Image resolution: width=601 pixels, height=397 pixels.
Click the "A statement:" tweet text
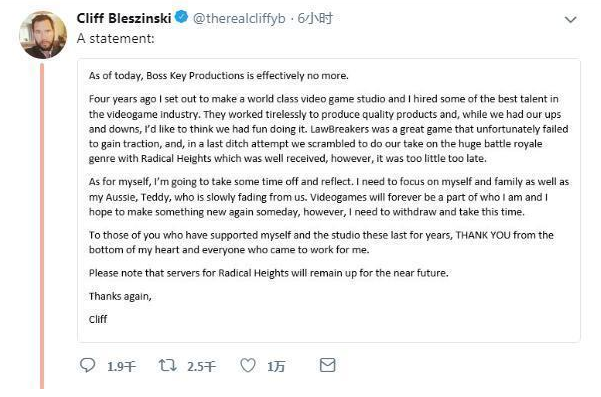pyautogui.click(x=115, y=39)
